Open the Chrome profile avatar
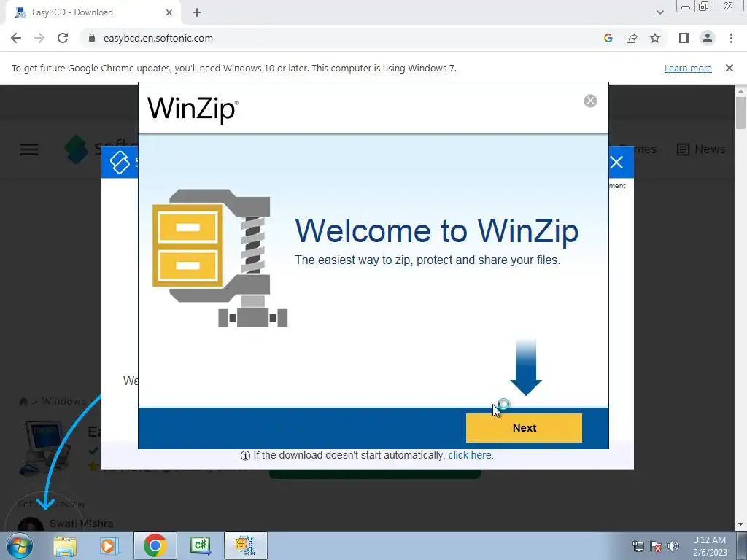The image size is (747, 560). (x=708, y=38)
